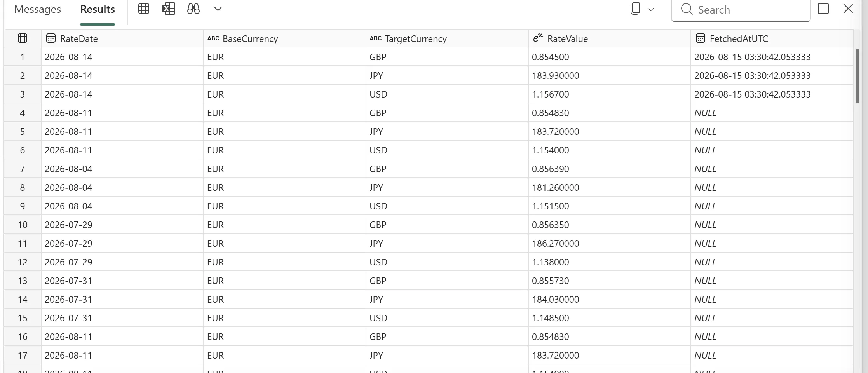Click the vertical scrollbar thumb
868x373 pixels.
(858, 76)
